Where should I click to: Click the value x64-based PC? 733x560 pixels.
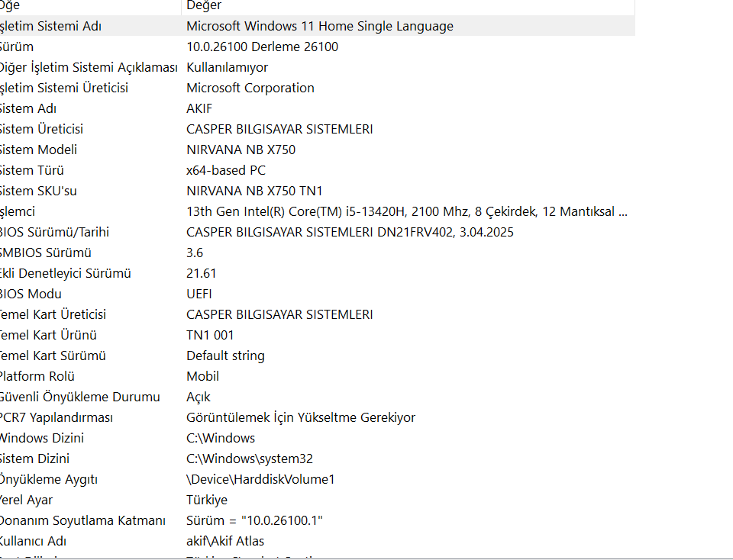point(226,170)
